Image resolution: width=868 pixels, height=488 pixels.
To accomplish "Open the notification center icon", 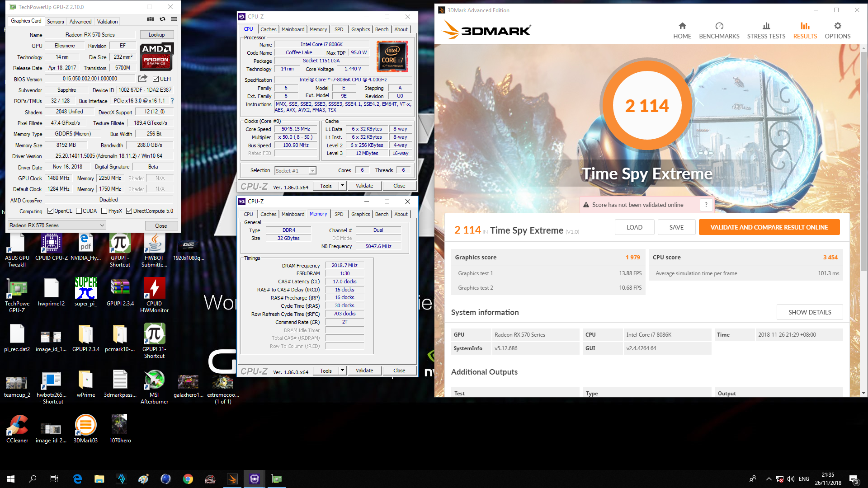I will coord(854,479).
